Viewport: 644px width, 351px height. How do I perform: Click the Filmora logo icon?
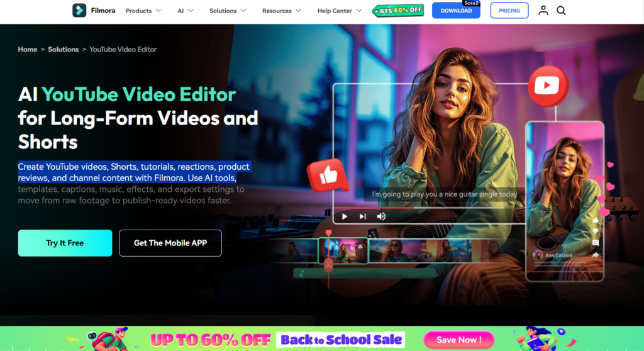point(79,10)
